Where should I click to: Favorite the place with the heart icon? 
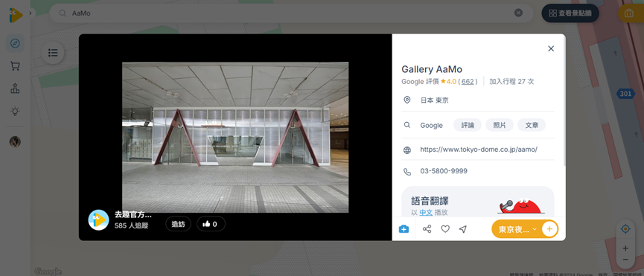(x=445, y=229)
